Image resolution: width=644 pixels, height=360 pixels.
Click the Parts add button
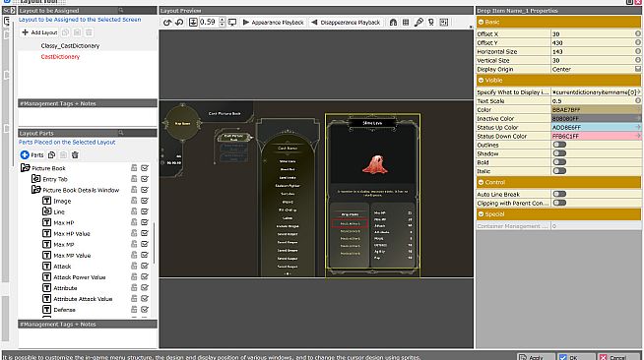[x=32, y=154]
